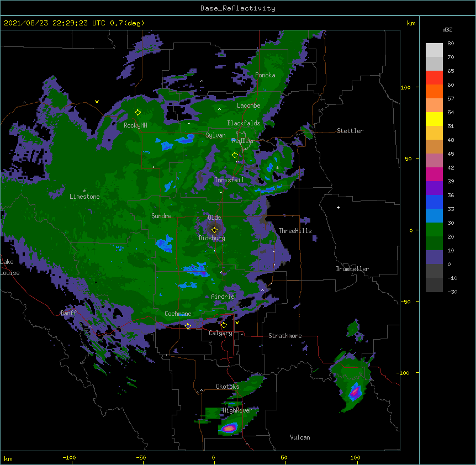
Task: Click the -100 tick on the horizontal axis
Action: [69, 457]
